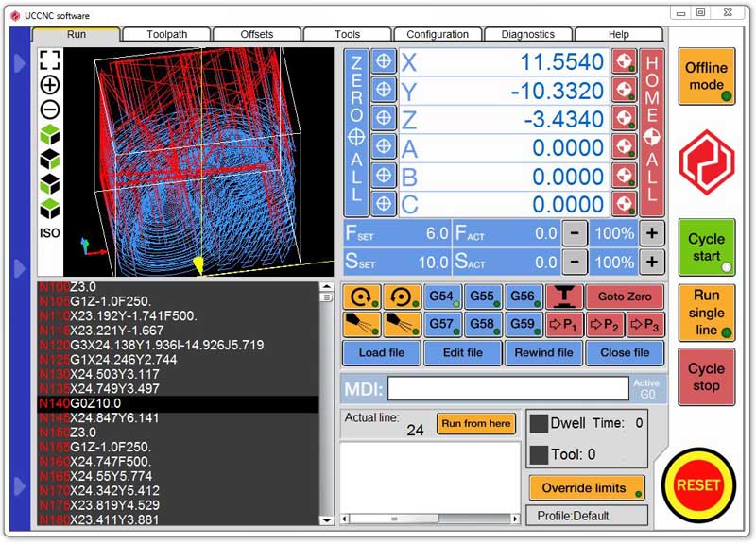Click Zero All vertical button
The height and width of the screenshot is (544, 756).
pyautogui.click(x=356, y=132)
